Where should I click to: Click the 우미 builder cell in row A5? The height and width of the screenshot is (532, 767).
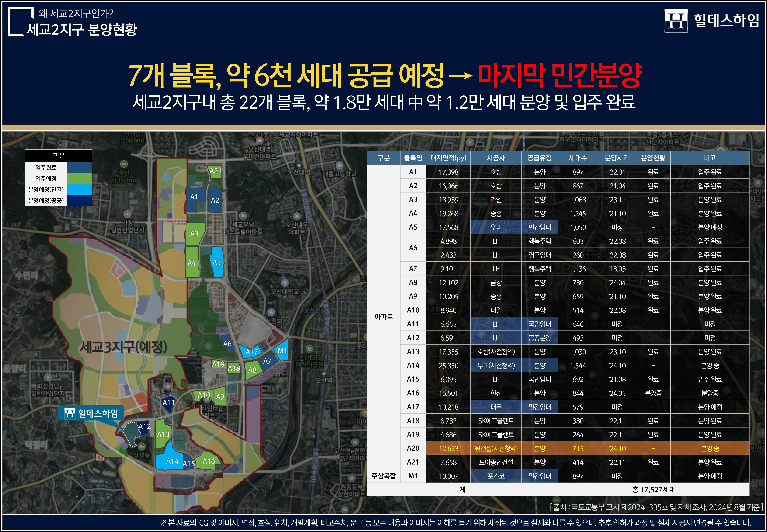coord(496,227)
